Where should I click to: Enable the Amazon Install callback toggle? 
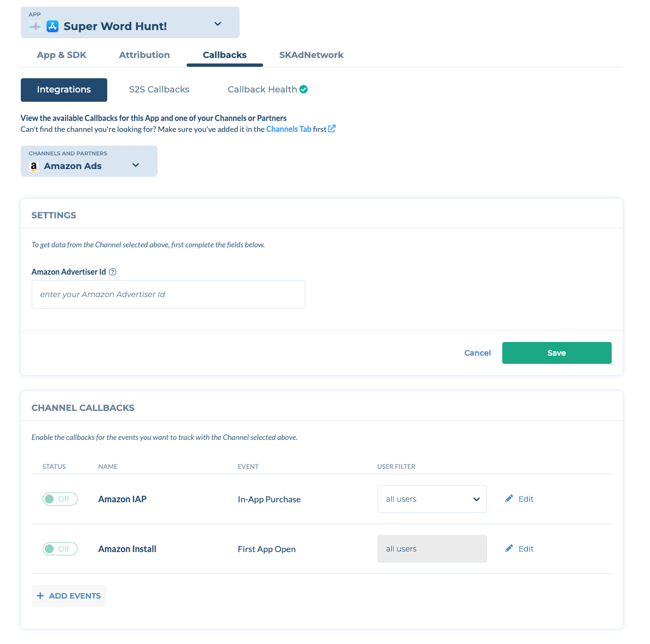60,549
